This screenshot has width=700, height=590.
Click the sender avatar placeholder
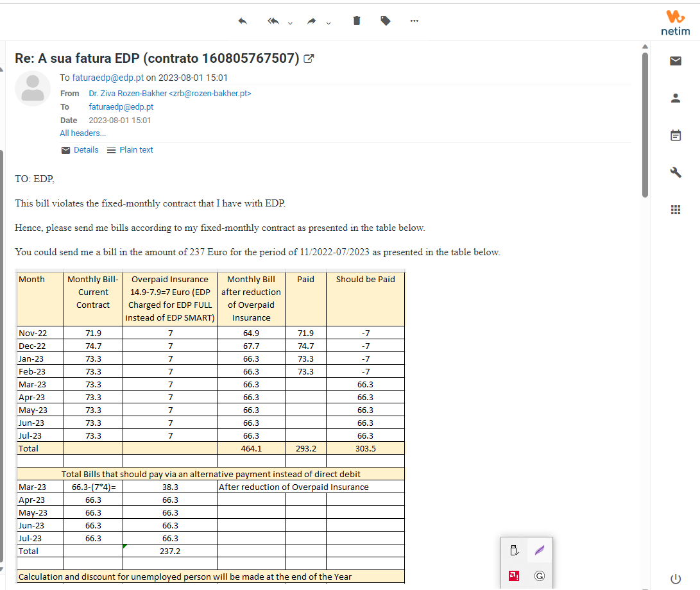tap(33, 88)
